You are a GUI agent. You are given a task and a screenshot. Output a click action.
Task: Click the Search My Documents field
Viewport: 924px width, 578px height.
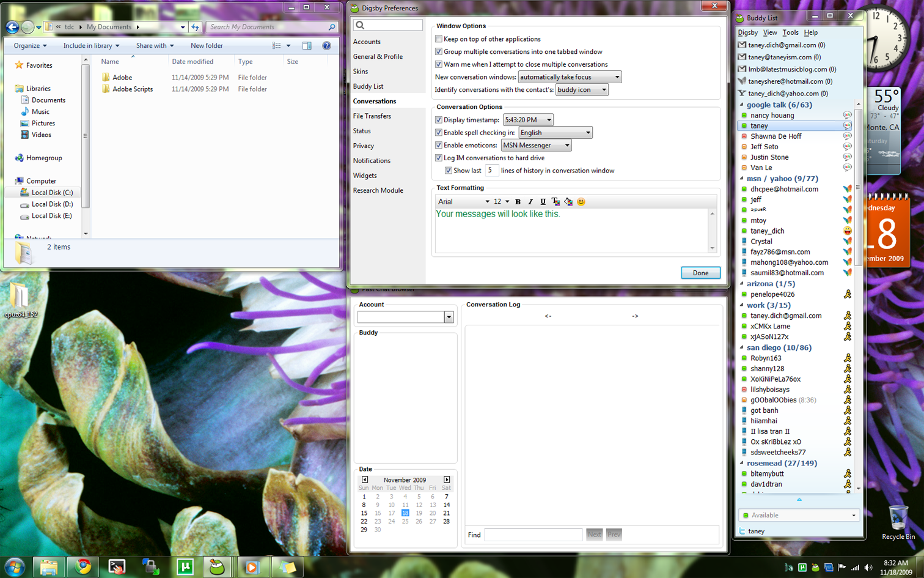tap(271, 27)
